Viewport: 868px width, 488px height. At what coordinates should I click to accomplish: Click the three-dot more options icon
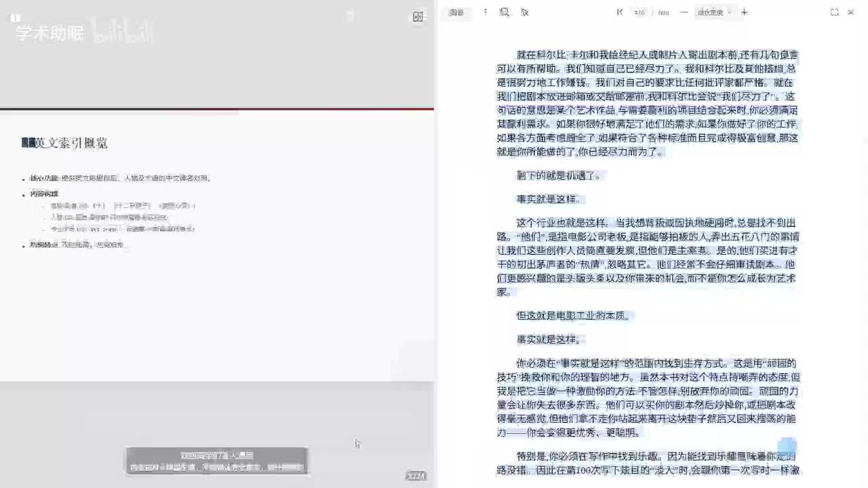click(485, 12)
